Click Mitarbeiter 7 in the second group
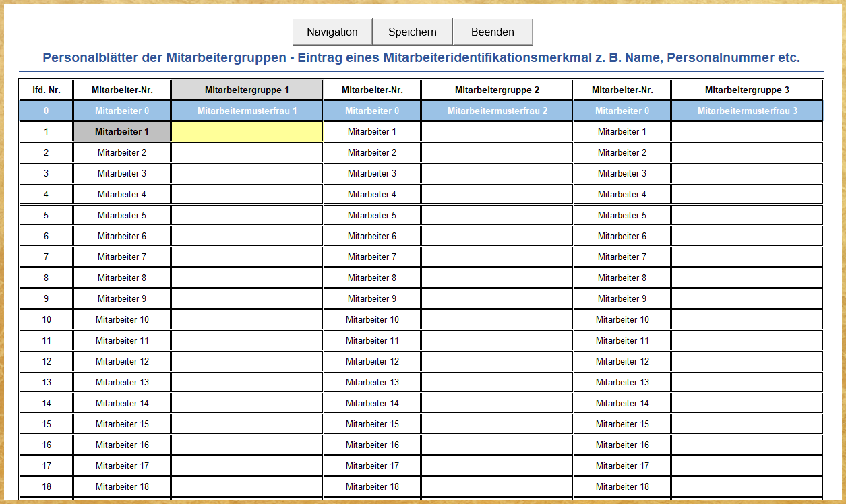The width and height of the screenshot is (846, 504). 372,257
